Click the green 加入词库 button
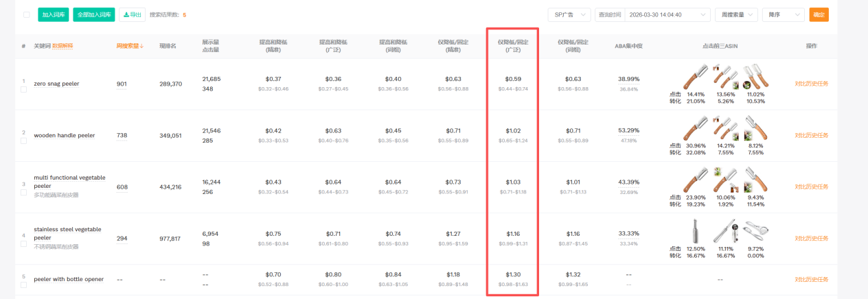Viewport: 868px width, 299px height. [54, 14]
